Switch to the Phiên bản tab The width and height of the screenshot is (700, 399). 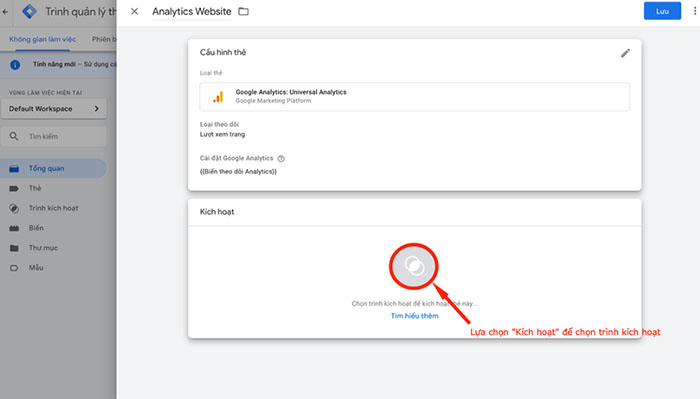(104, 39)
